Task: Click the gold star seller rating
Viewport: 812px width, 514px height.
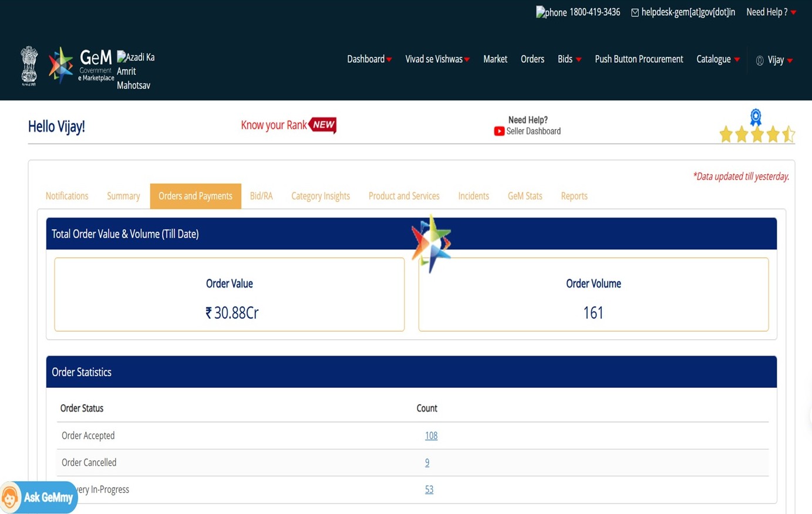Action: coord(756,135)
